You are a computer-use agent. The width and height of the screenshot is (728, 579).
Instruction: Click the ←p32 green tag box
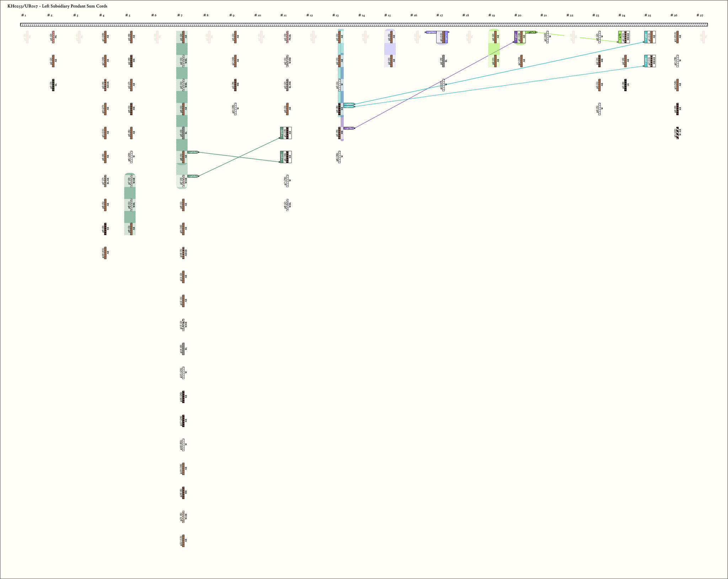[x=282, y=133]
